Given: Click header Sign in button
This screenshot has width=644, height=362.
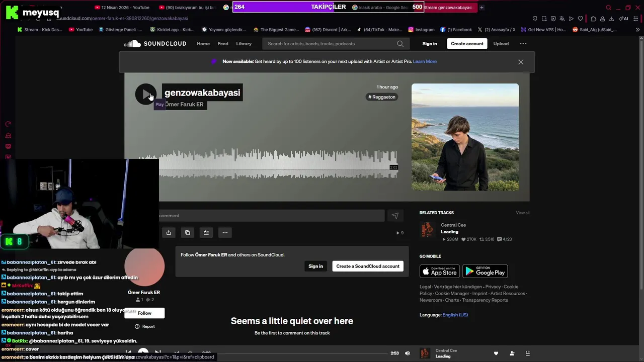Looking at the screenshot, I should click(x=430, y=44).
